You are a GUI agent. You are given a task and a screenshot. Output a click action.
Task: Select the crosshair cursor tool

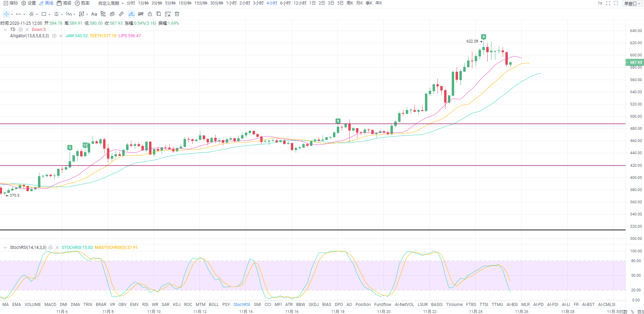click(x=6, y=14)
